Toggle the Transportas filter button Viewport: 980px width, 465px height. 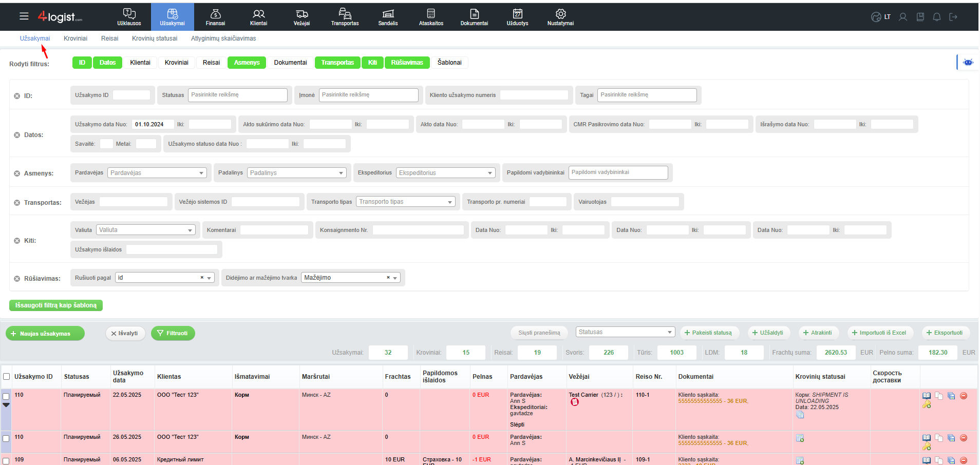click(337, 63)
